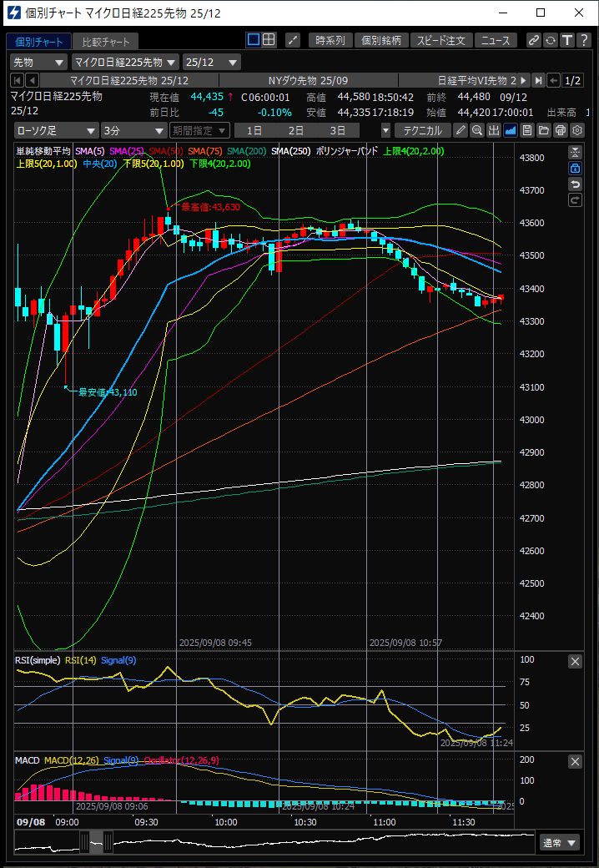Viewport: 599px width, 868px height.
Task: Click the app logo in title bar
Action: tap(16, 13)
